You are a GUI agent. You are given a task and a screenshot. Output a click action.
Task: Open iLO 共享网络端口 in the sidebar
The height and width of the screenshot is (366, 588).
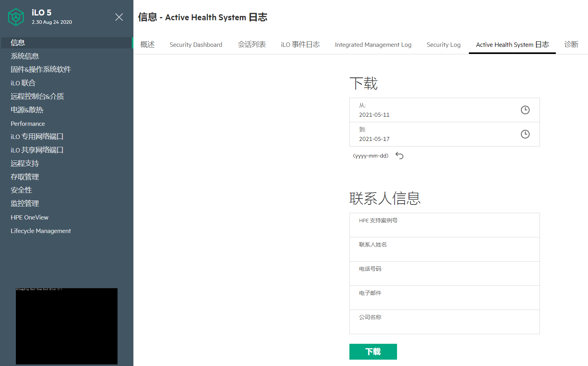point(37,150)
